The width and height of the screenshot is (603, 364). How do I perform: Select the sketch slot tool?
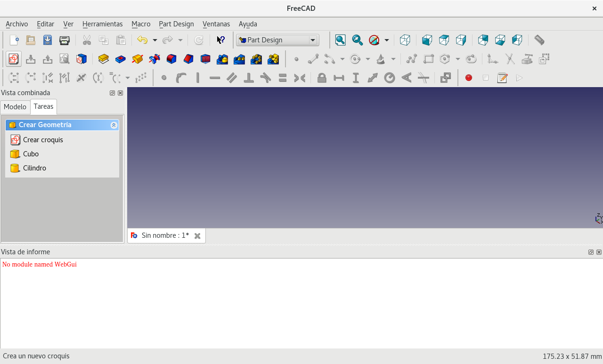(471, 59)
